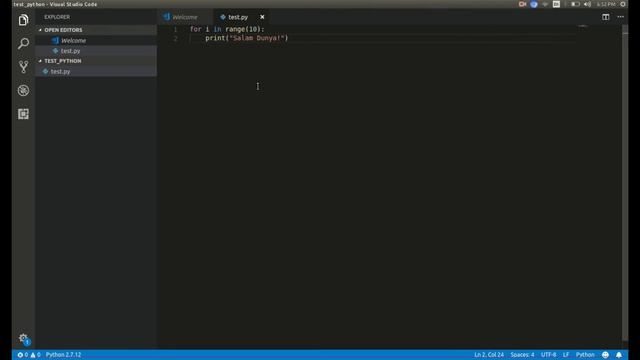
Task: Click line number 1 in gutter
Action: pos(176,29)
